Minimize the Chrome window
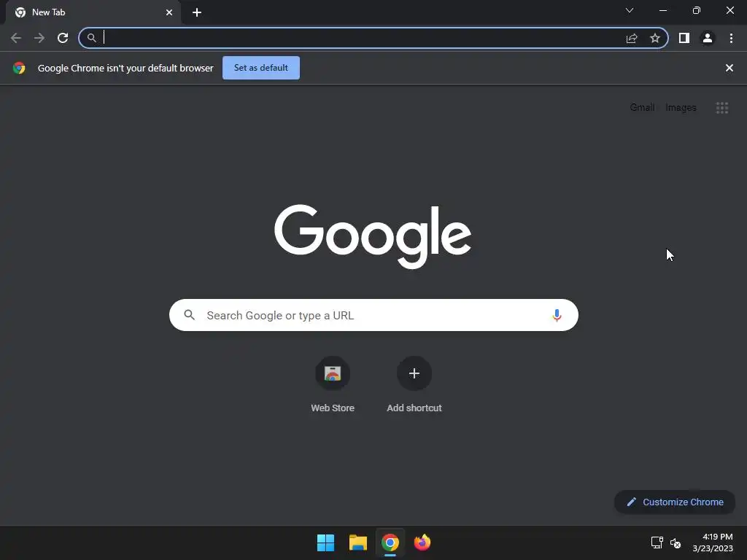The width and height of the screenshot is (747, 560). 662,10
